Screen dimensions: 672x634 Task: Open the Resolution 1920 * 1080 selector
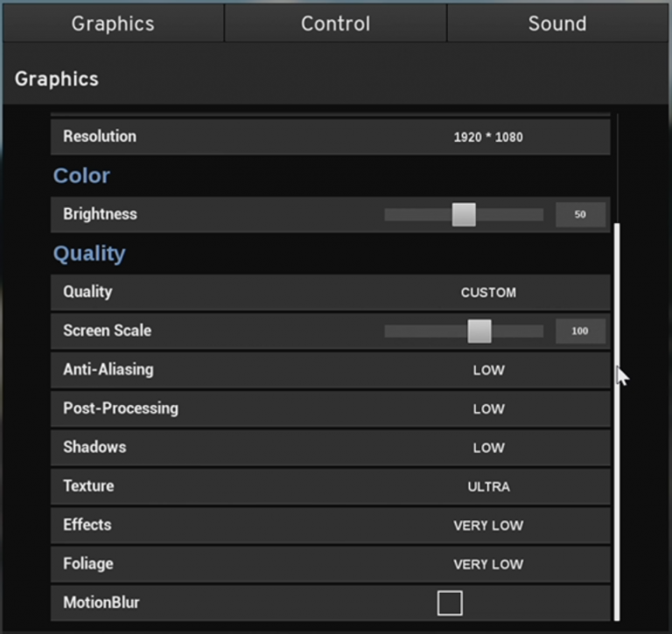488,136
